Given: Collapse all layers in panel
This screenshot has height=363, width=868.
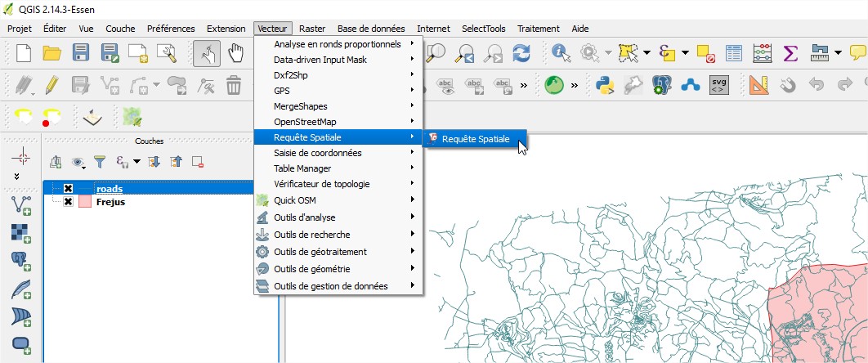Looking at the screenshot, I should (x=176, y=162).
